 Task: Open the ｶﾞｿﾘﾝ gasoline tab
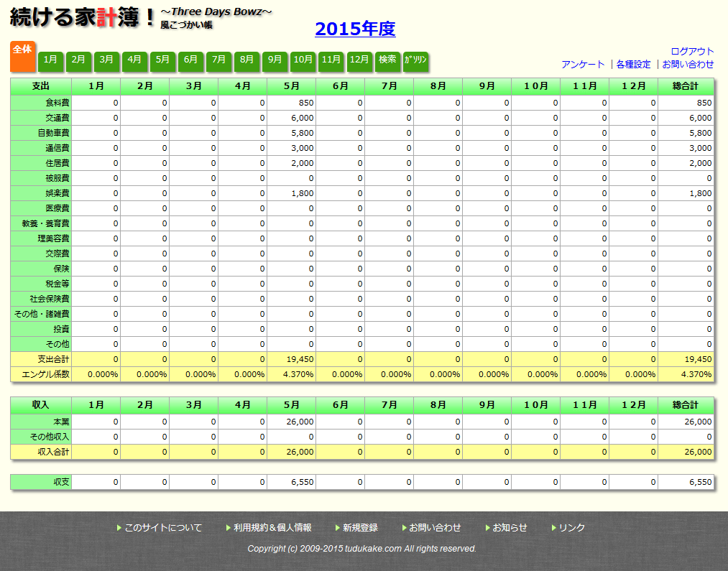point(415,60)
